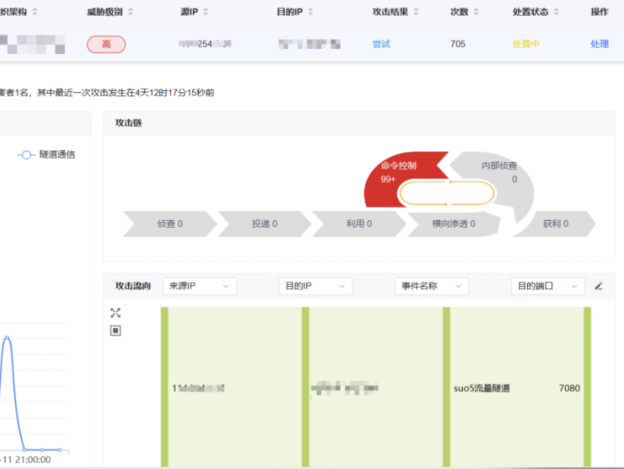
Task: Open the 来源IP dropdown
Action: click(x=199, y=286)
